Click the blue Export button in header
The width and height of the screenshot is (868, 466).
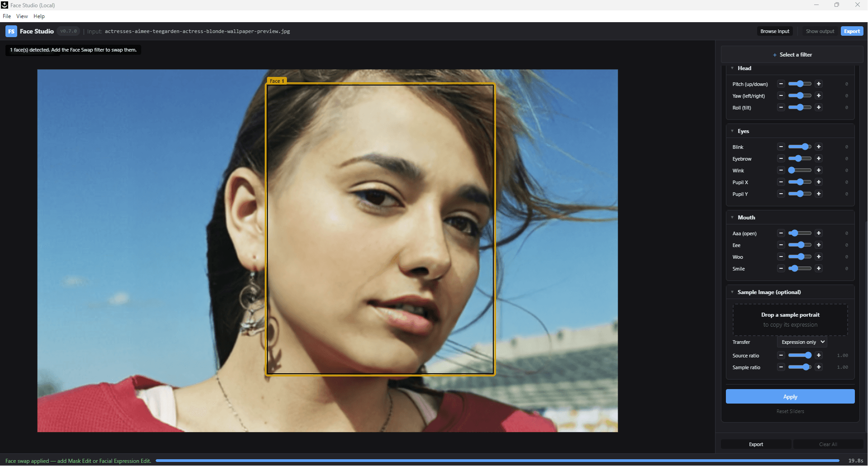coord(852,31)
